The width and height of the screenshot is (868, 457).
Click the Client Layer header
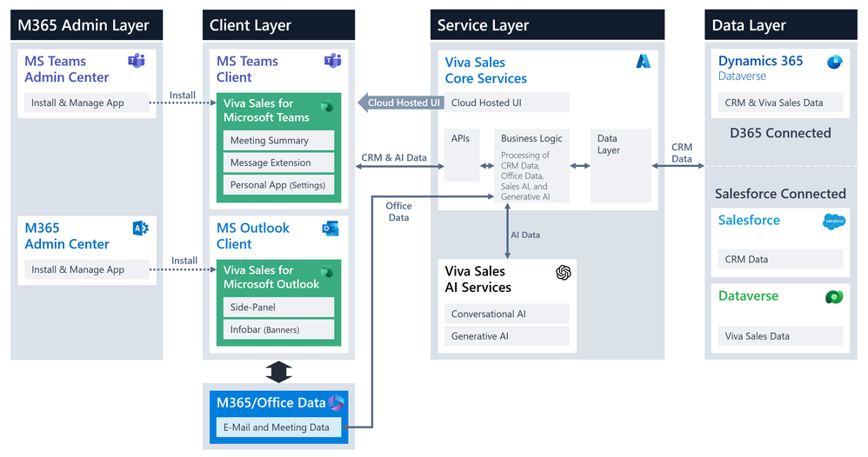click(x=278, y=25)
